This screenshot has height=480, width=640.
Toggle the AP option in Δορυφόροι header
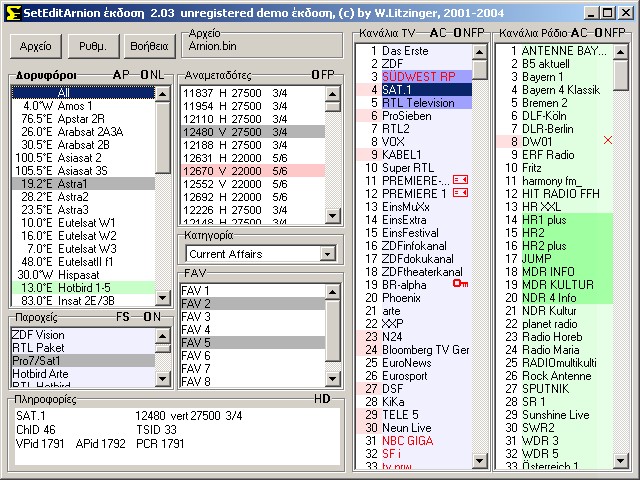pyautogui.click(x=121, y=75)
